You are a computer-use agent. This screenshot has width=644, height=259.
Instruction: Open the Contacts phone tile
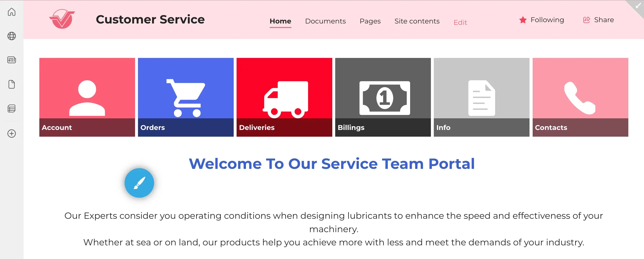pyautogui.click(x=580, y=97)
